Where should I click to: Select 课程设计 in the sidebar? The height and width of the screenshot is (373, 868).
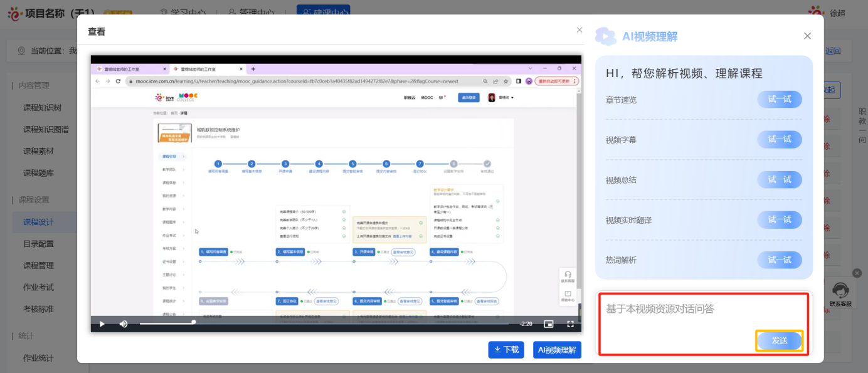38,222
